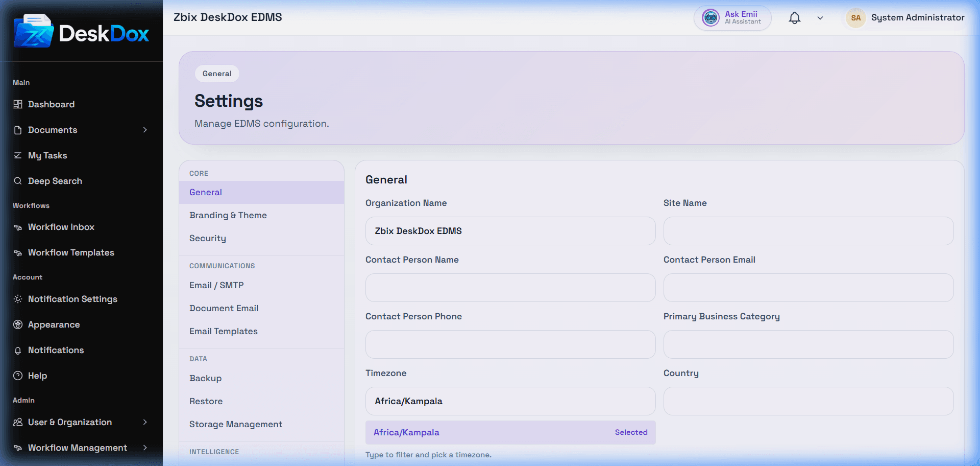Open the DeskDox logo home link
This screenshot has height=466, width=980.
(82, 31)
